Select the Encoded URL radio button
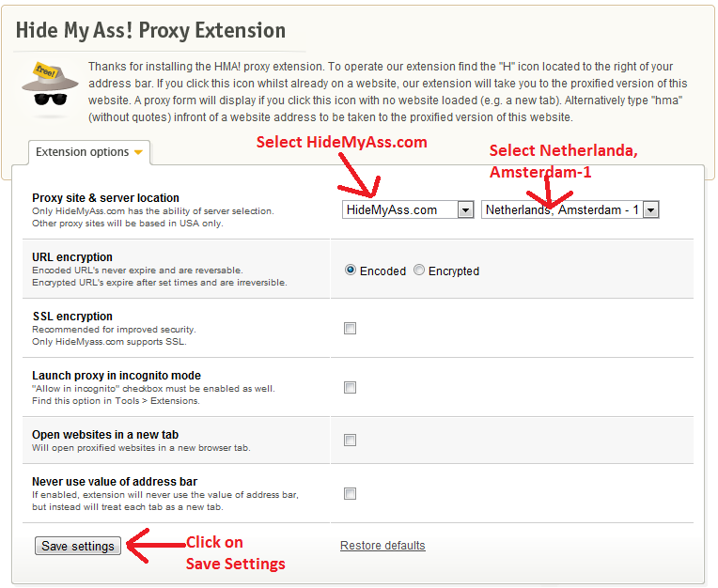The height and width of the screenshot is (588, 718). click(351, 270)
